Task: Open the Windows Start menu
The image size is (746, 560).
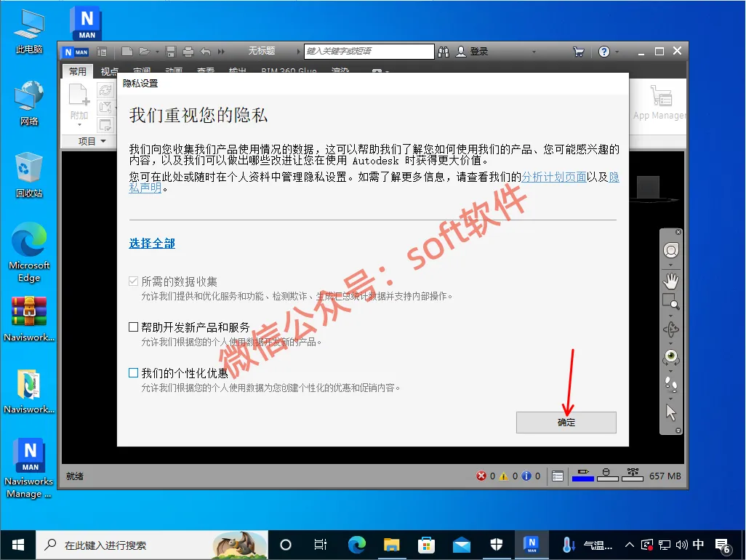Action: coord(18,545)
